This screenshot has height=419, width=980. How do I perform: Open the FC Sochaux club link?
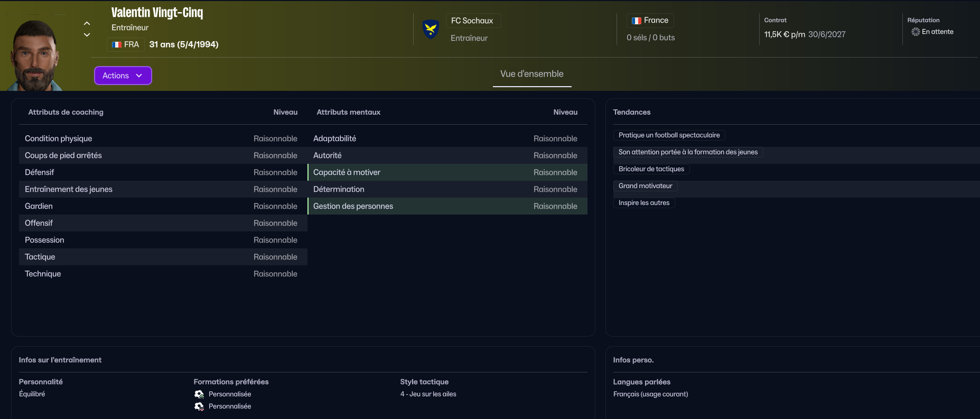[x=472, y=21]
